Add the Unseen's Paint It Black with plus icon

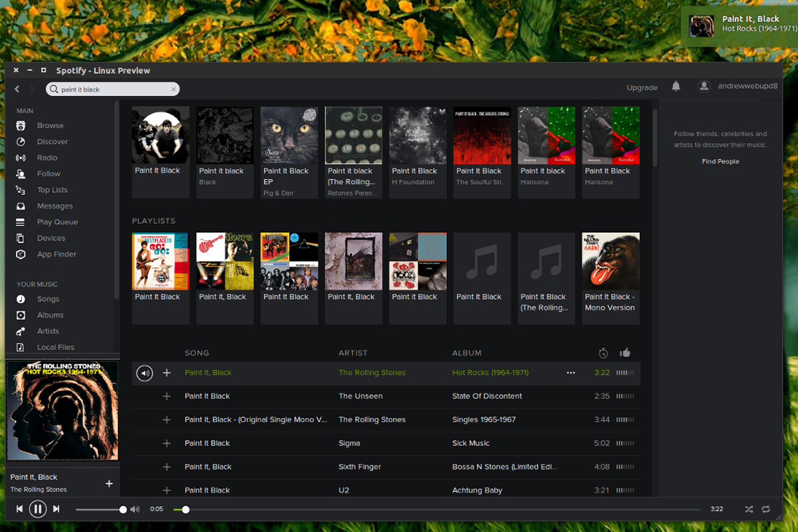[x=166, y=396]
